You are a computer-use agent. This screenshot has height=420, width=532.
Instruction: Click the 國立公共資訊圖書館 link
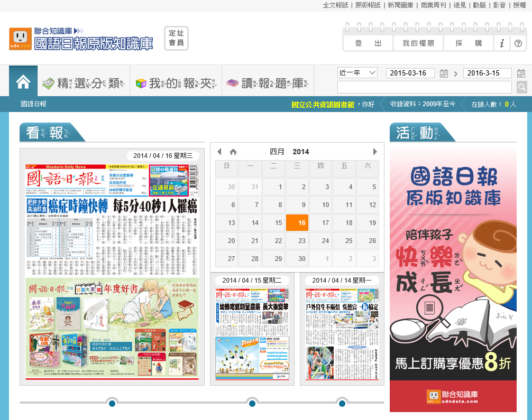tap(323, 105)
